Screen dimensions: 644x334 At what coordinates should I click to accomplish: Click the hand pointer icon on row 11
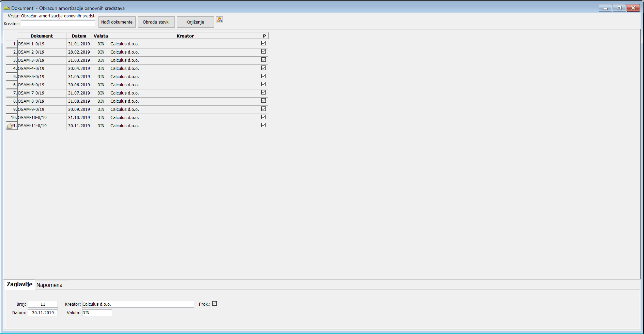pos(10,126)
